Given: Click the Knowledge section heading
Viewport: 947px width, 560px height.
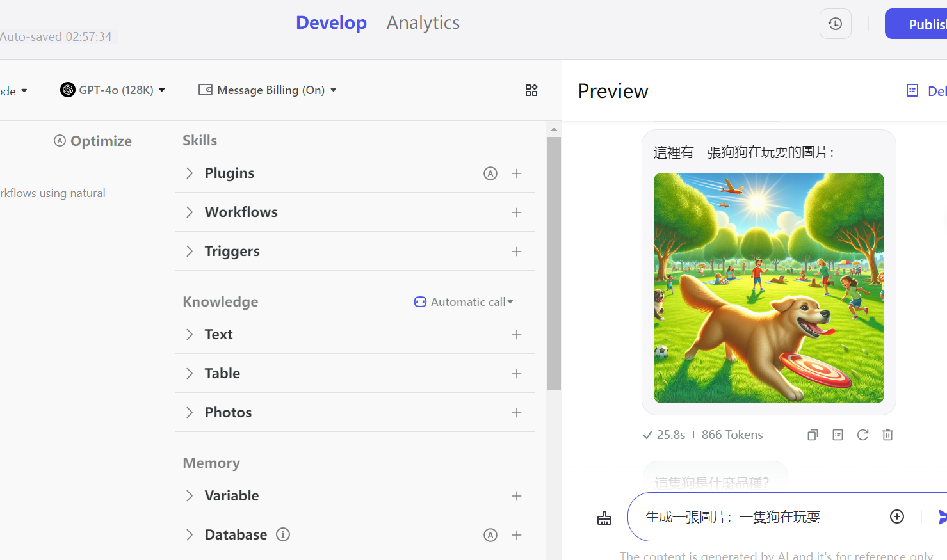Looking at the screenshot, I should (220, 301).
